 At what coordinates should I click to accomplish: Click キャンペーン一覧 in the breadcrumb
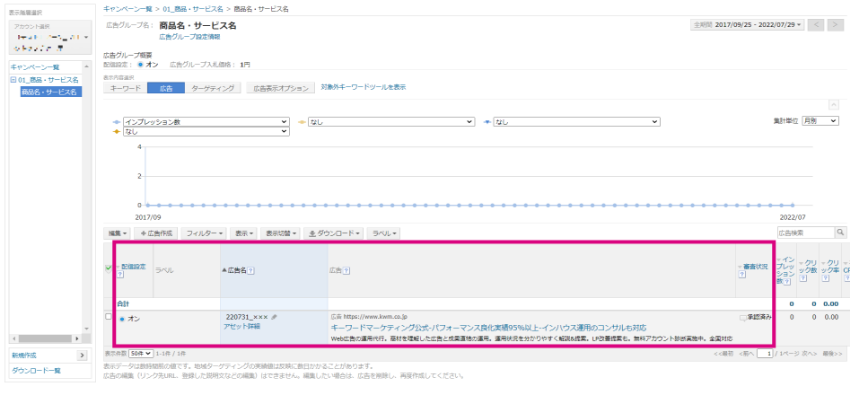click(128, 9)
